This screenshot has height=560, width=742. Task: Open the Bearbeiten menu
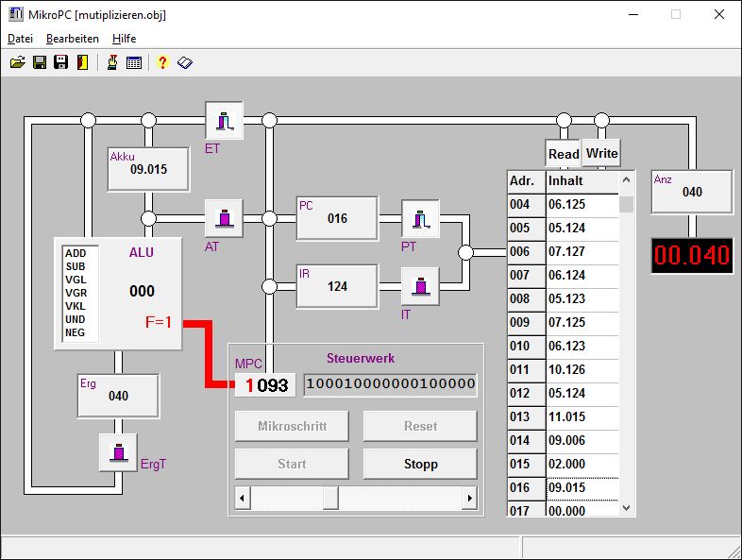(73, 39)
